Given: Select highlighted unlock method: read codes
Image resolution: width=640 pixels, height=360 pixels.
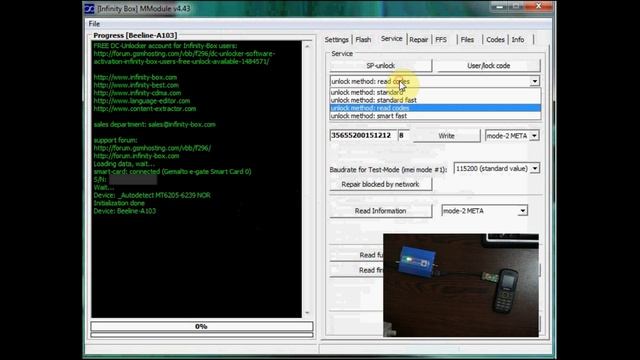Looking at the screenshot, I should pos(435,108).
